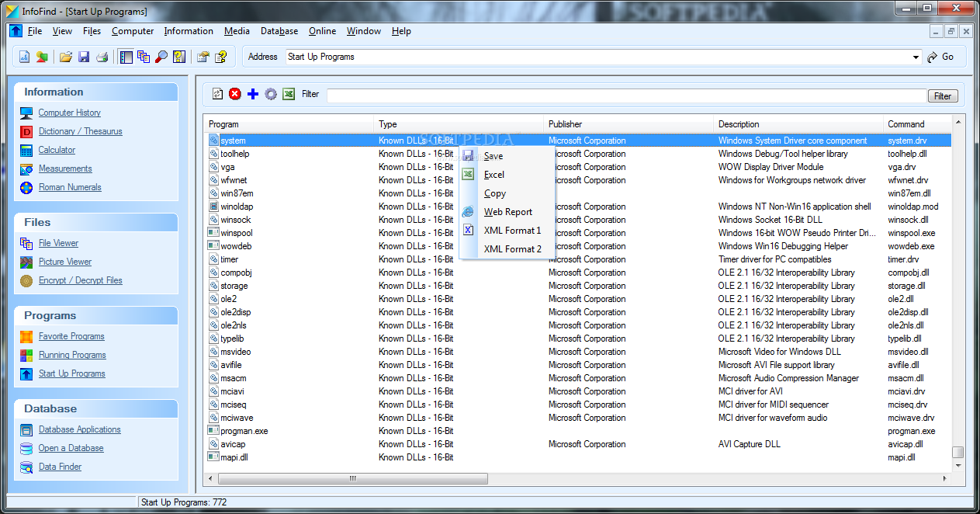Click into the Filter text field
980x514 pixels.
[627, 96]
